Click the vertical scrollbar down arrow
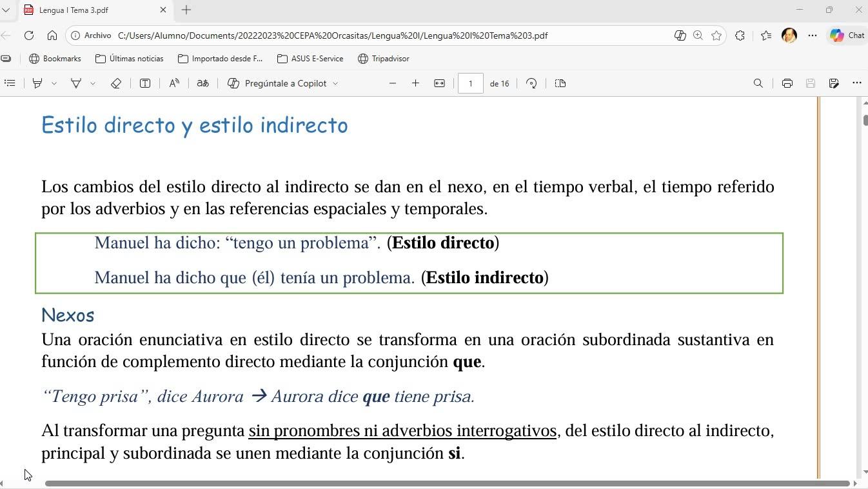Viewport: 868px width, 489px height. (x=865, y=472)
